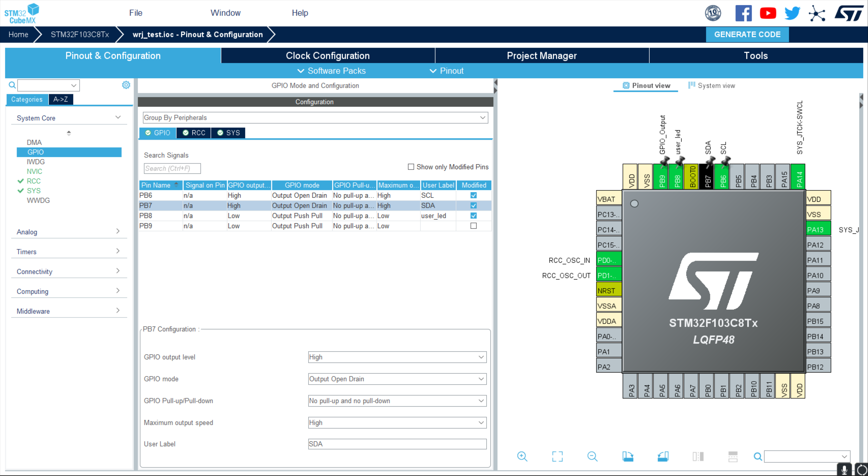This screenshot has height=476, width=868.
Task: Click the Facebook icon in the header
Action: pyautogui.click(x=743, y=14)
